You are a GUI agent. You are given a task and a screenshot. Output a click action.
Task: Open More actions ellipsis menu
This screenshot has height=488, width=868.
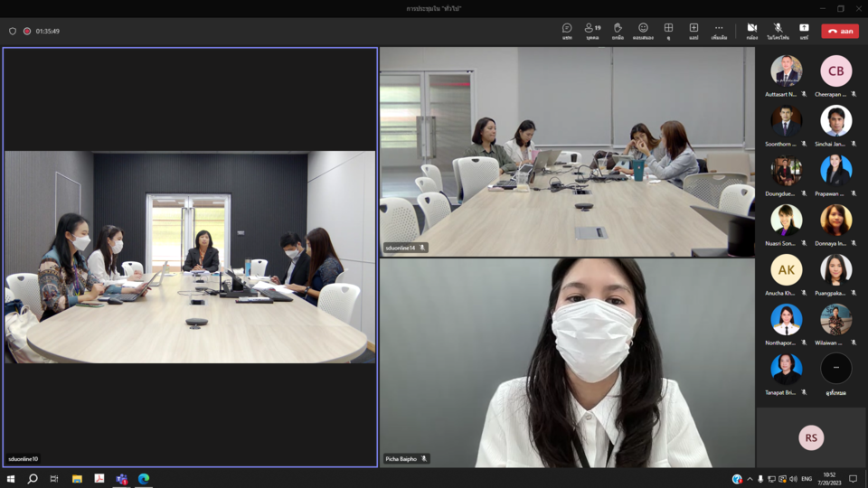click(719, 31)
